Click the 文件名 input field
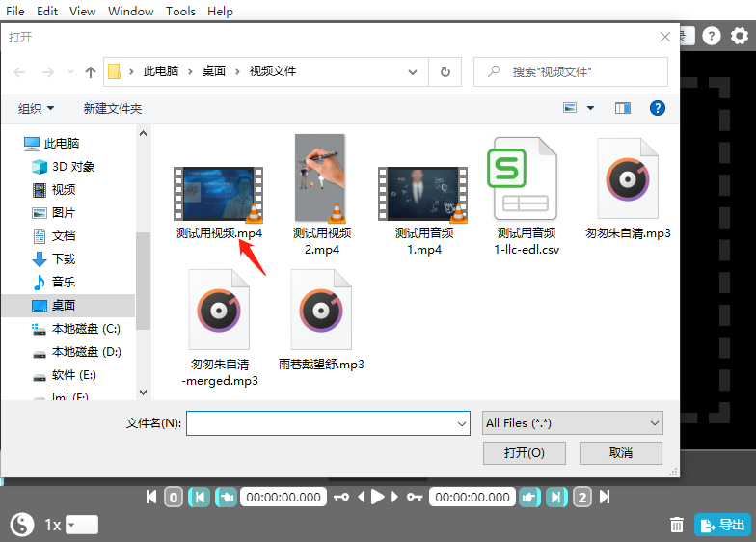 [328, 423]
